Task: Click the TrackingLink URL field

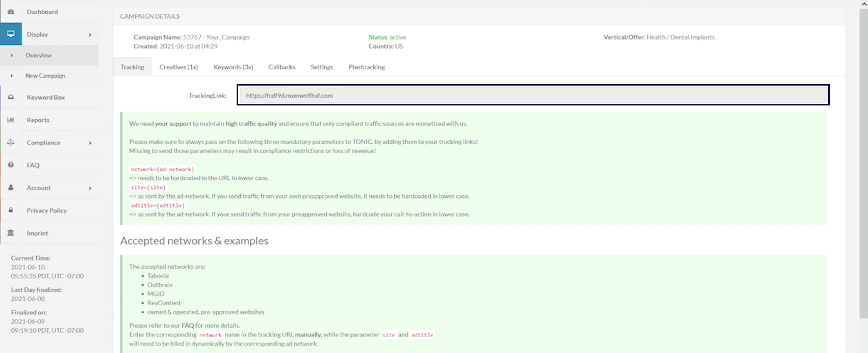Action: (x=533, y=95)
